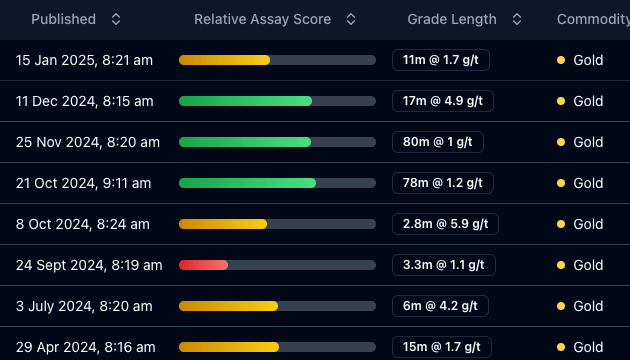Viewport: 630px width, 360px height.
Task: Click gold dot in 11 Dec 2024 row
Action: [x=561, y=101]
